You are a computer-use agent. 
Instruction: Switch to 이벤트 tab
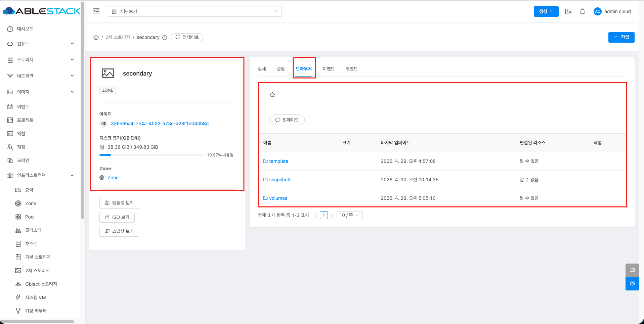tap(329, 69)
